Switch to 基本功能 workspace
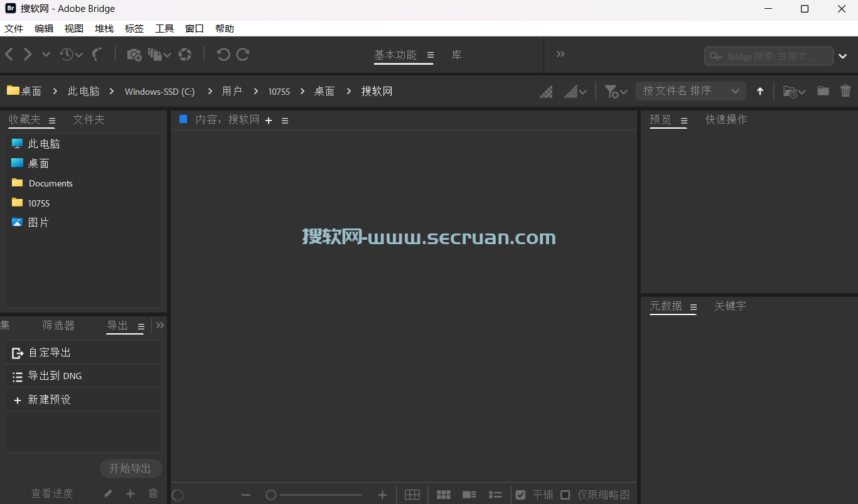858x504 pixels. pos(395,55)
